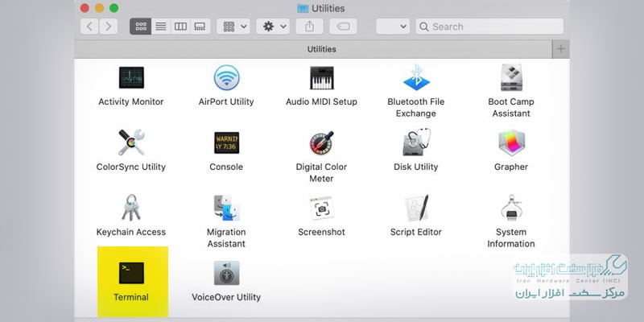Open the Activity Monitor app icon
Screen dimensions: 644x322
point(131,77)
